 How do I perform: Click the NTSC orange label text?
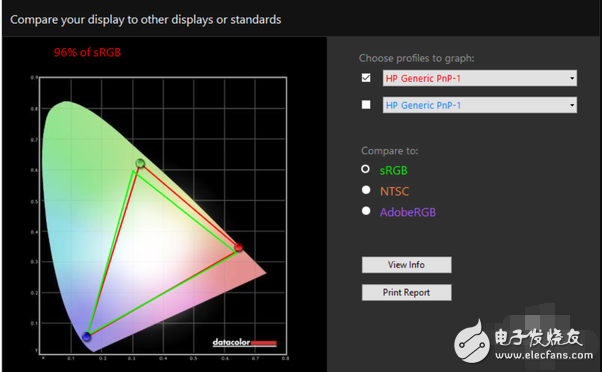tap(395, 191)
